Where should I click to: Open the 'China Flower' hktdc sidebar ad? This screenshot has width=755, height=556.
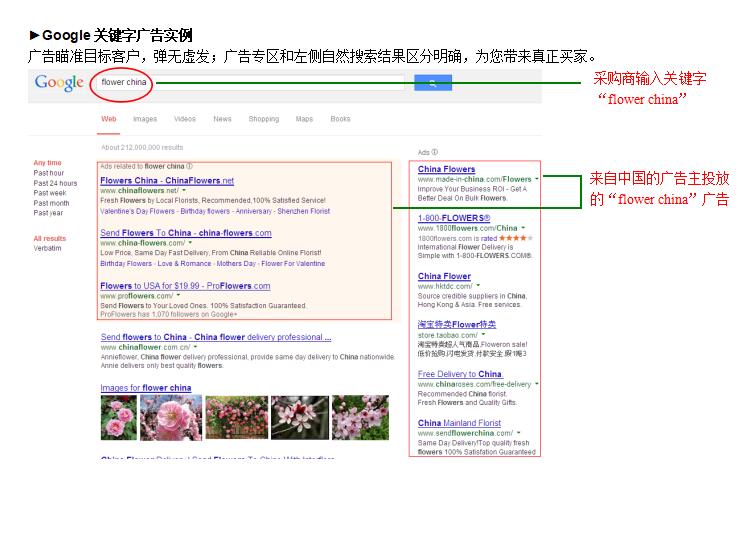click(x=444, y=276)
